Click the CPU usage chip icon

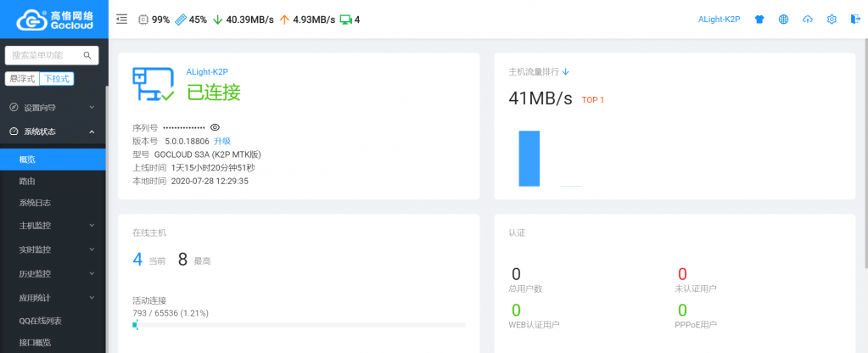pyautogui.click(x=143, y=20)
